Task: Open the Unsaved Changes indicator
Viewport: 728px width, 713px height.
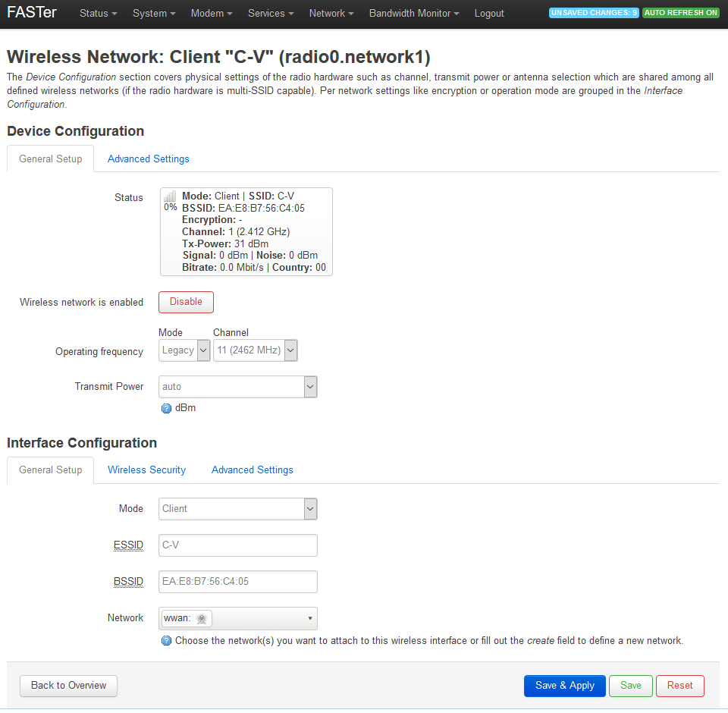Action: click(x=594, y=13)
